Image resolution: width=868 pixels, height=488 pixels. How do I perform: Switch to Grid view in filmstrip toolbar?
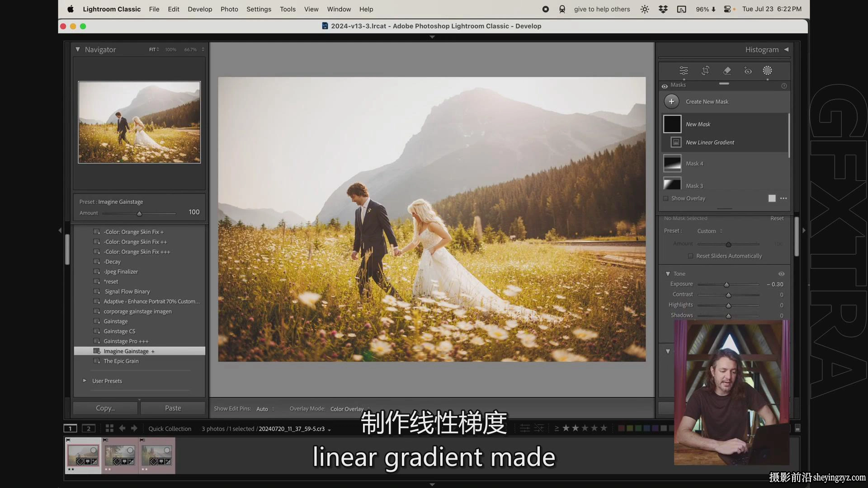(109, 428)
